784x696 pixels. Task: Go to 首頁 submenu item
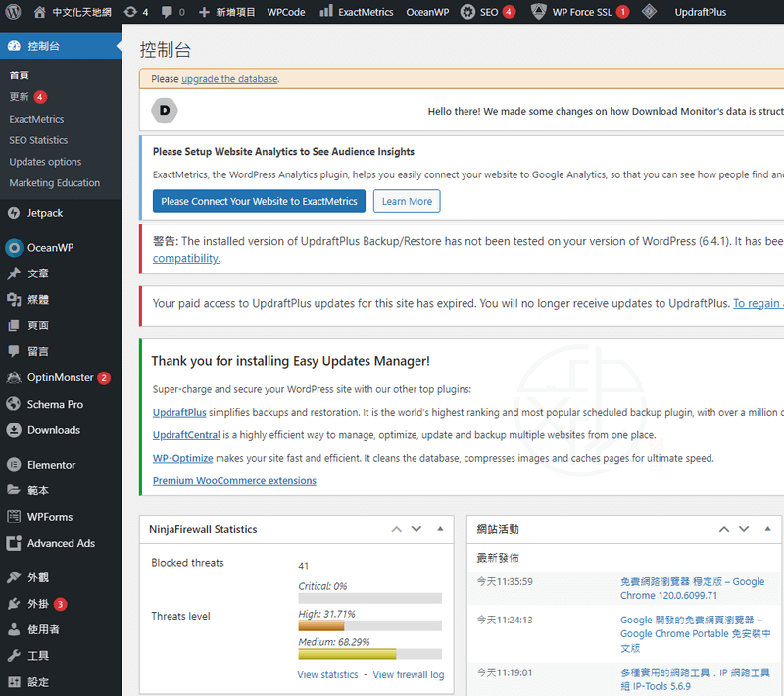pyautogui.click(x=19, y=75)
